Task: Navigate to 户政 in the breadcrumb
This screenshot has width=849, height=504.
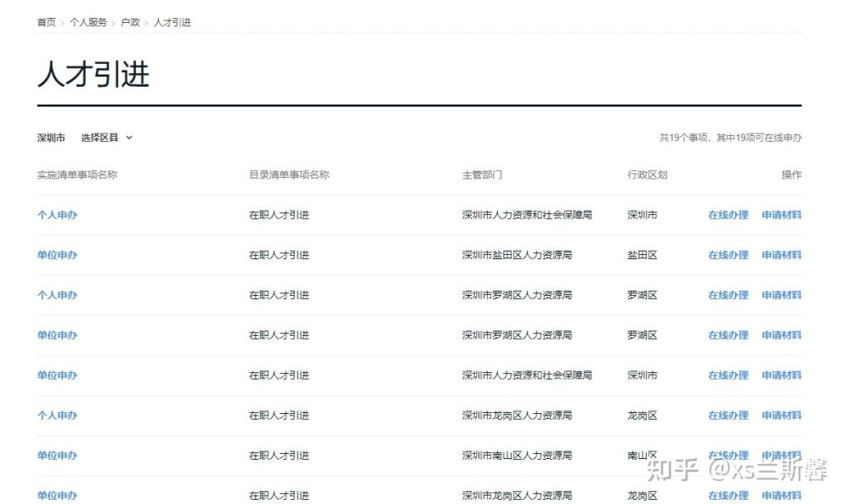Action: (130, 22)
